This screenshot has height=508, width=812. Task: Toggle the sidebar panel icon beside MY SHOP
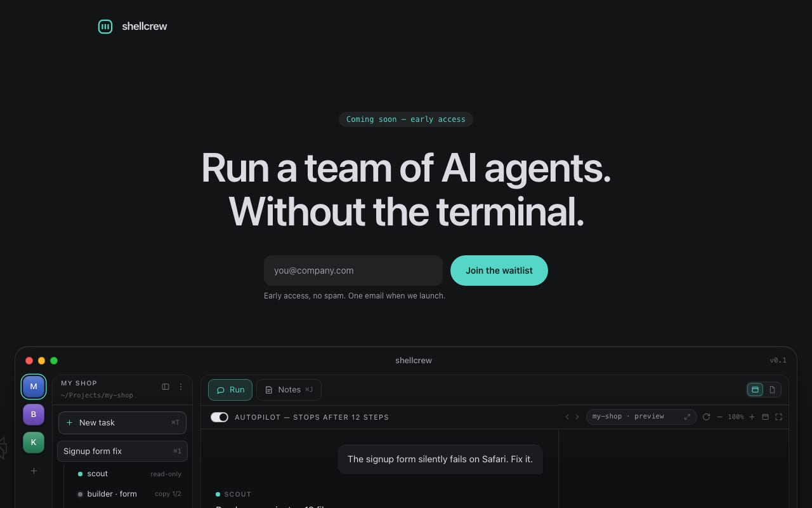point(166,387)
